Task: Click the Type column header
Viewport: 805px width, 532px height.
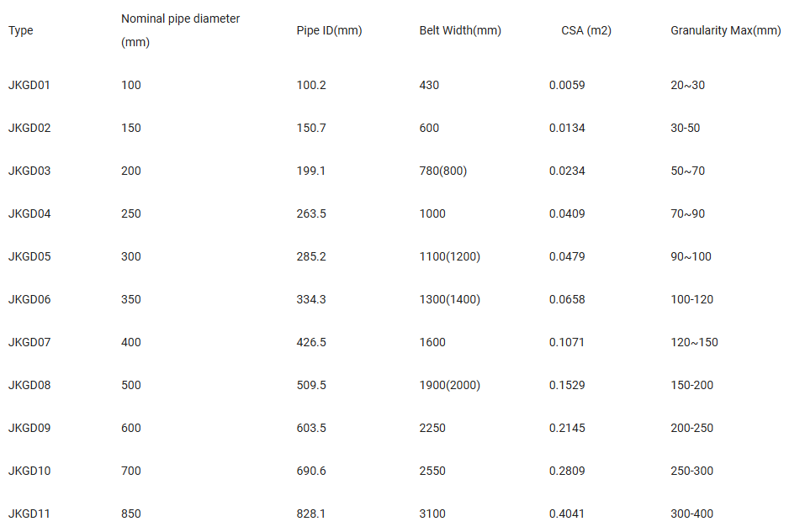Action: (20, 30)
